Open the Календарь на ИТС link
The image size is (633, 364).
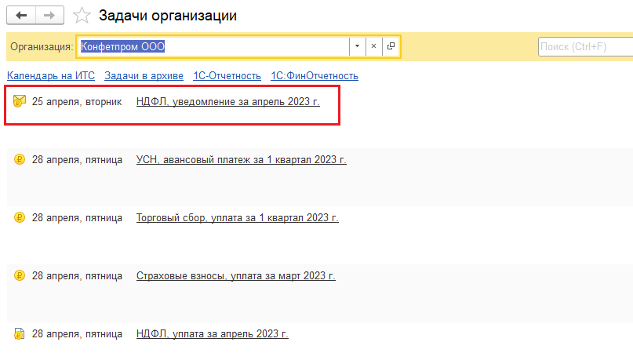point(51,76)
